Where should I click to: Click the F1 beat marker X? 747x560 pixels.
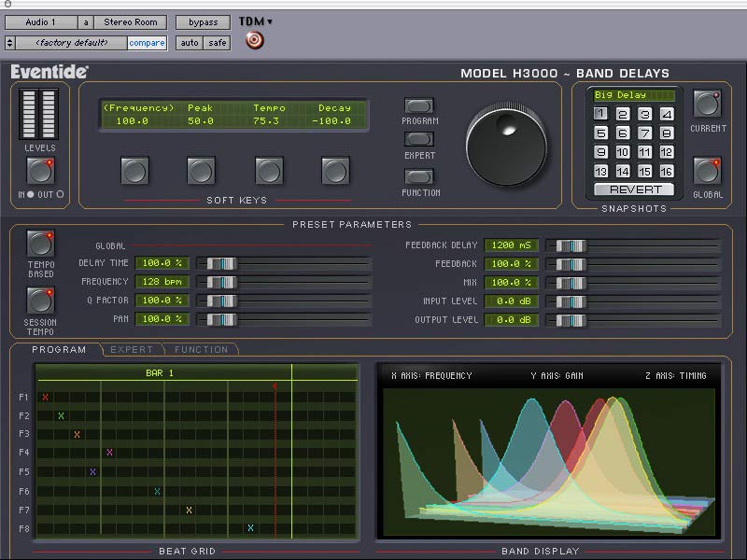click(45, 398)
